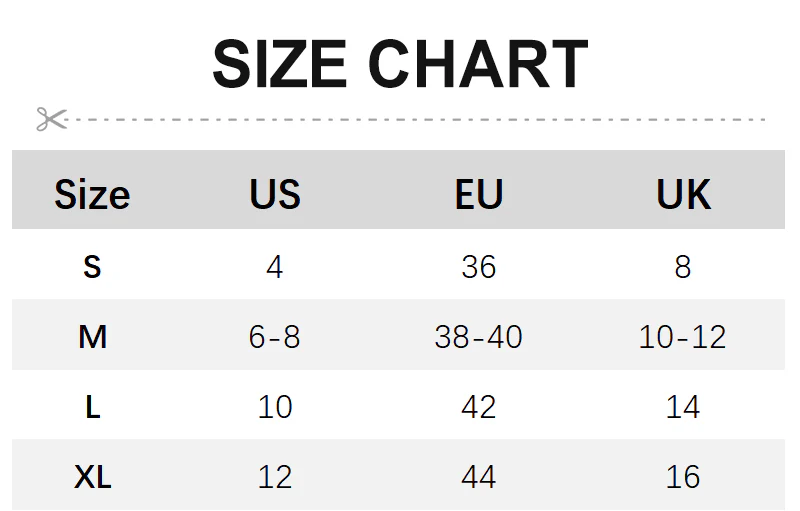Select the US column header
The image size is (800, 511).
pyautogui.click(x=275, y=194)
